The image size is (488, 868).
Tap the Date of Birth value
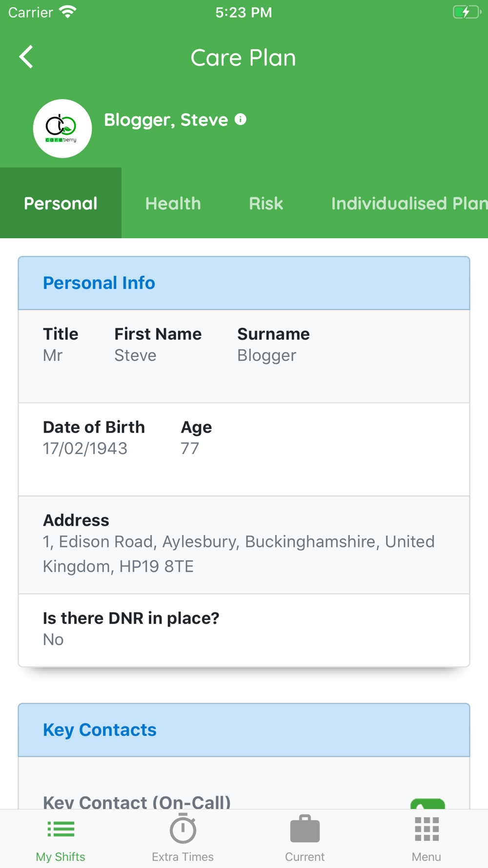coord(85,448)
